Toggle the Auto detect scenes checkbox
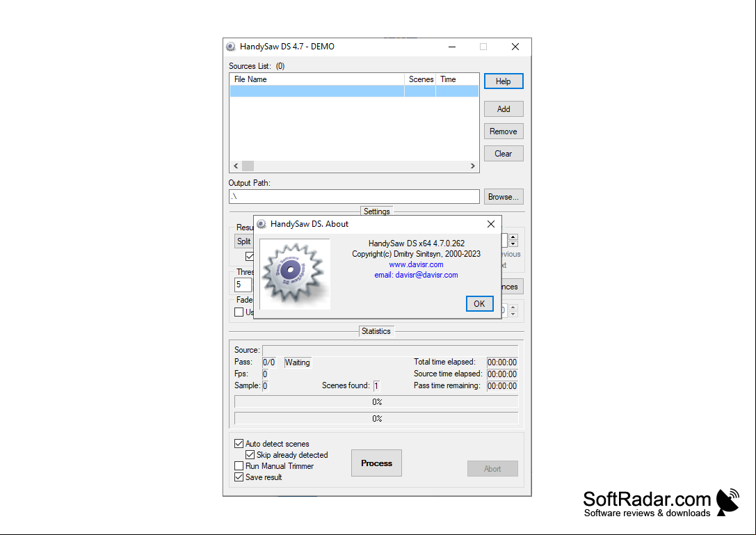 [x=239, y=444]
